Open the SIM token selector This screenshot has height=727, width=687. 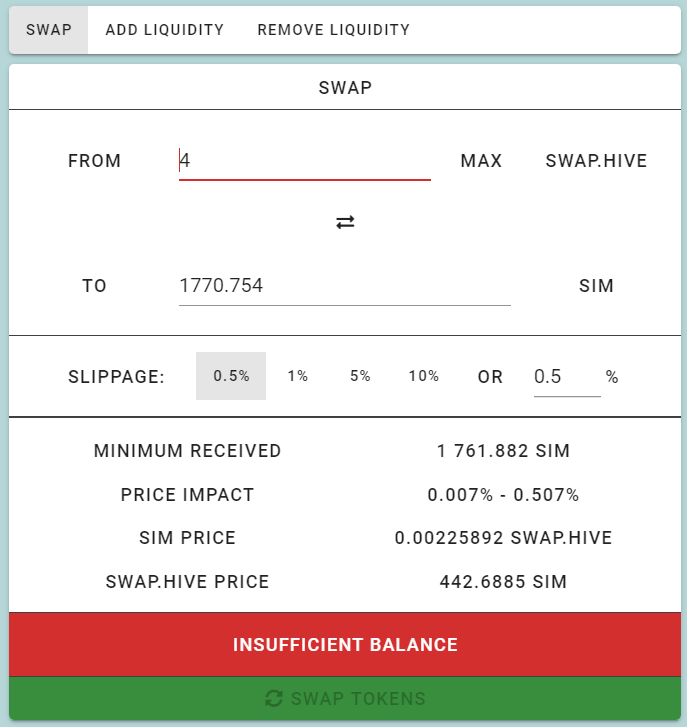[x=596, y=286]
